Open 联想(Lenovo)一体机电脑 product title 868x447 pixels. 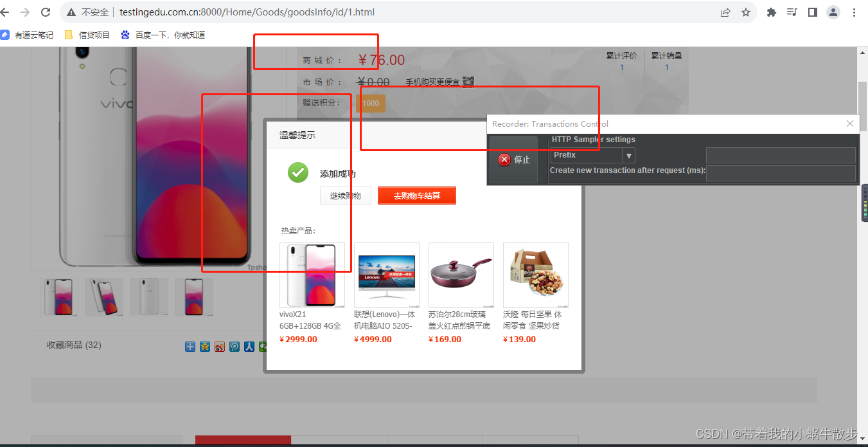tap(385, 320)
